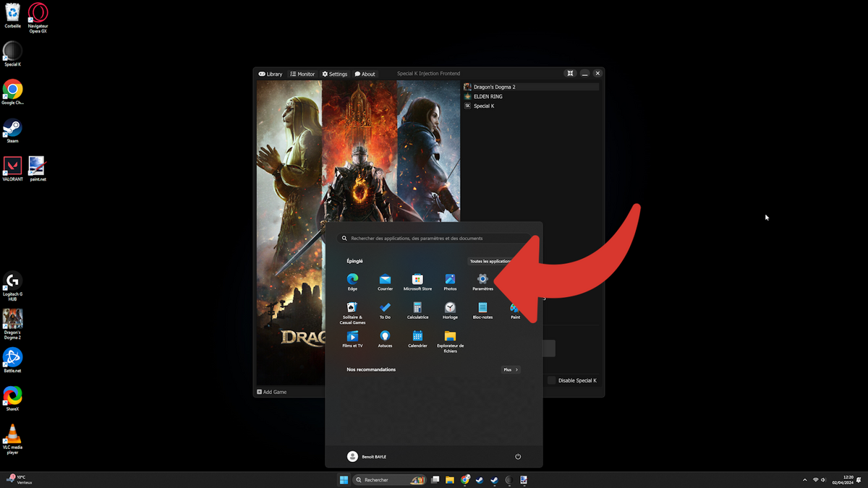The image size is (868, 488).
Task: Open Bloc-notes from pinned apps
Action: [482, 311]
